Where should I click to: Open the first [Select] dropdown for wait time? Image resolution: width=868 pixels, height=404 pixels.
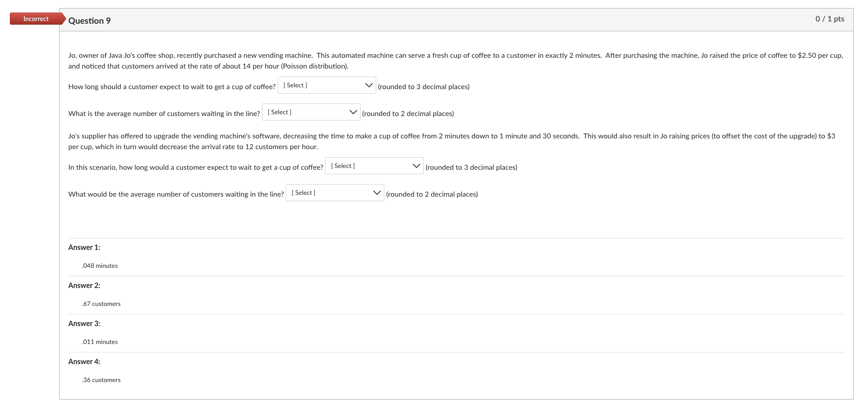point(326,85)
